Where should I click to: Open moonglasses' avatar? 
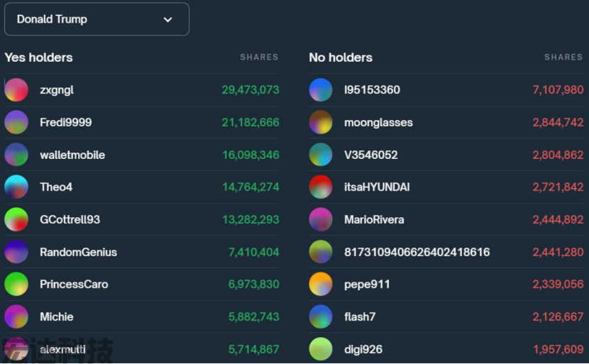(x=321, y=122)
